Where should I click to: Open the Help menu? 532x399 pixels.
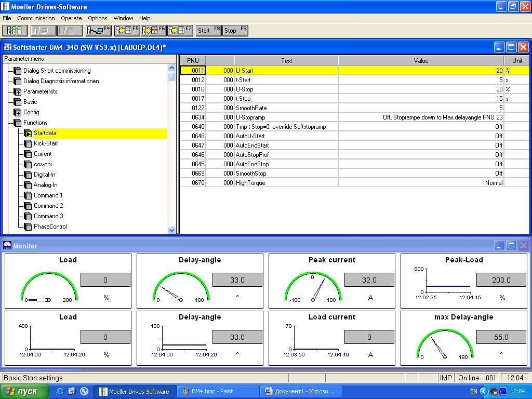click(144, 18)
